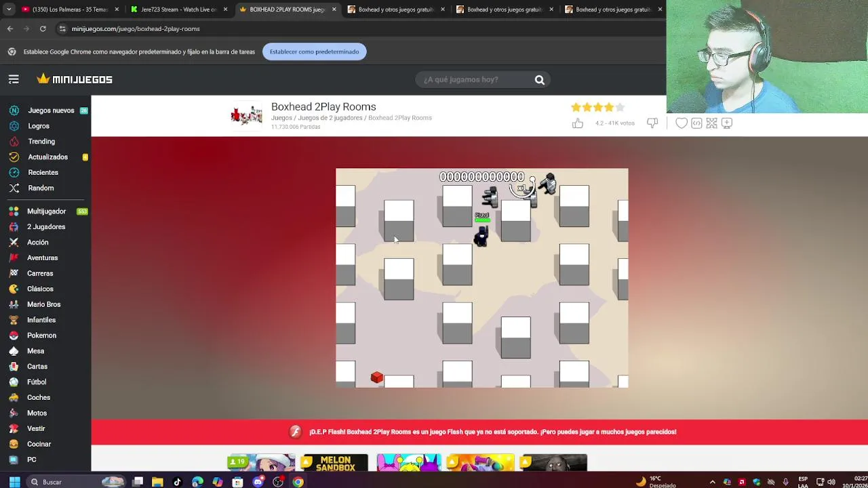Close the Los Palmeras YouTube tab

117,9
